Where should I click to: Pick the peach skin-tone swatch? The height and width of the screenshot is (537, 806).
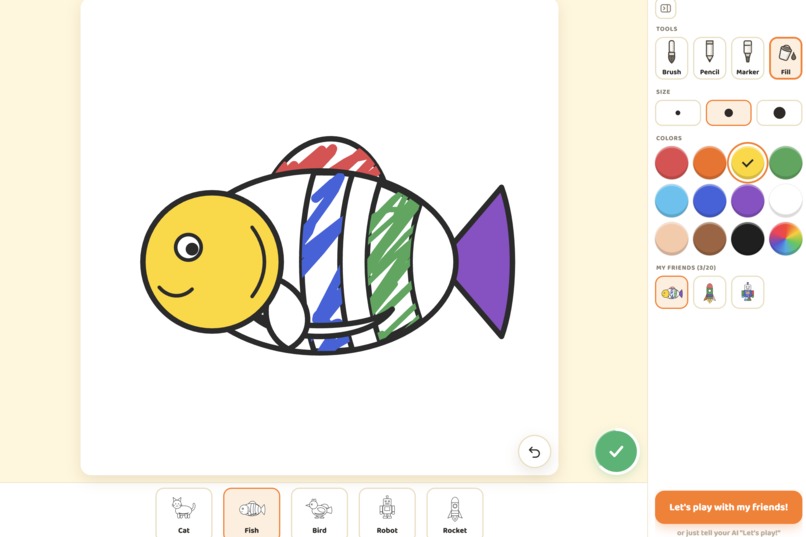tap(671, 239)
